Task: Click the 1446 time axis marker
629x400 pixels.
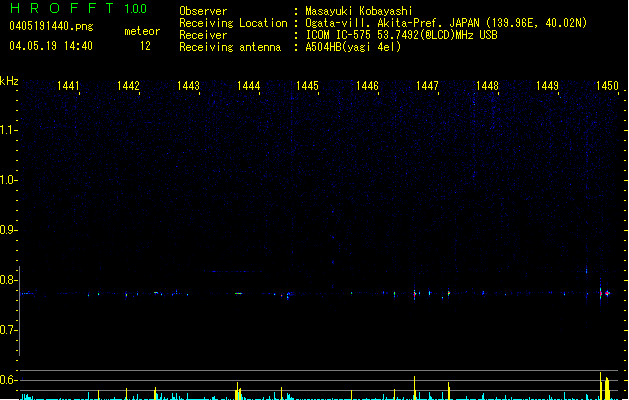Action: [x=367, y=85]
